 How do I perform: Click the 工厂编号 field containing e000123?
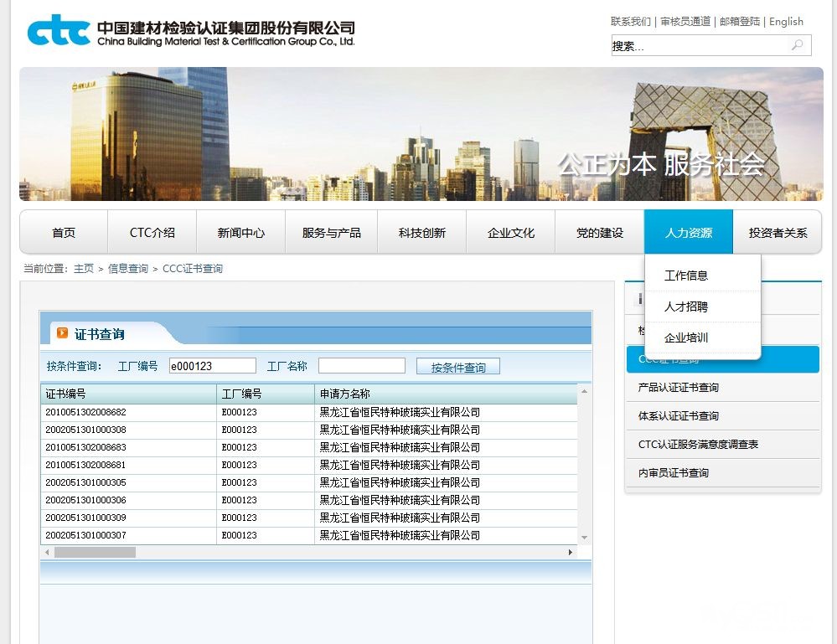click(212, 366)
